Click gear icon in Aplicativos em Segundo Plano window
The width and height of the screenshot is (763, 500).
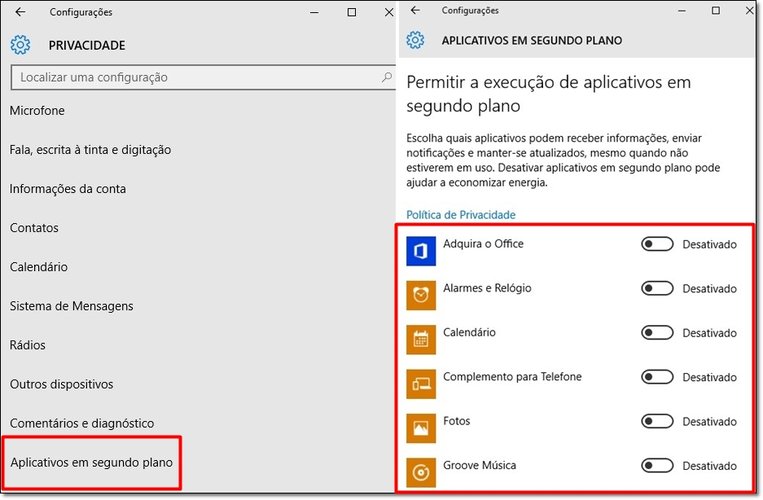415,40
